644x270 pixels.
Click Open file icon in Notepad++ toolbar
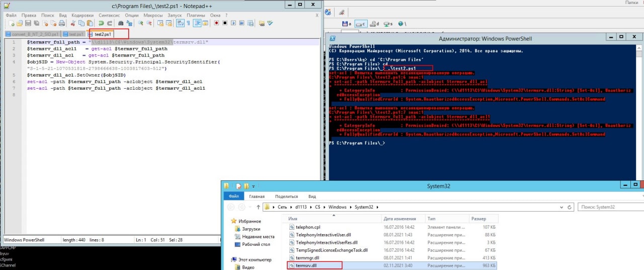[20, 23]
